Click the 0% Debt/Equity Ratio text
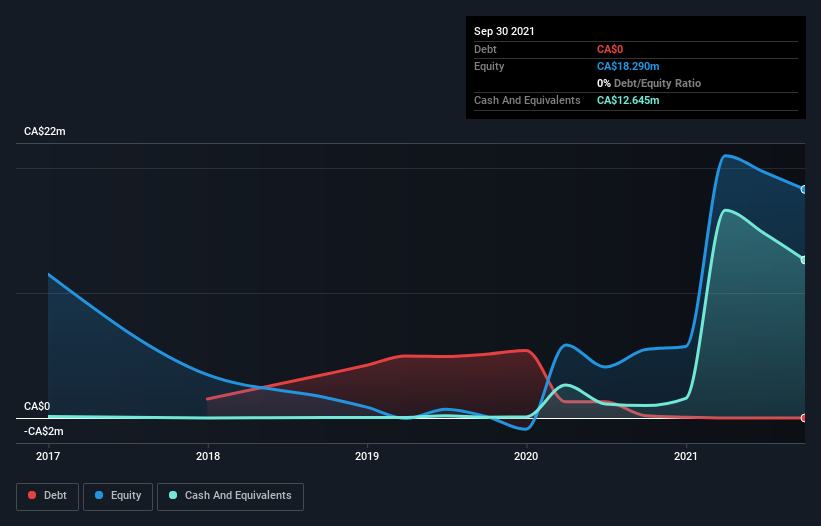This screenshot has height=526, width=821. (x=649, y=83)
